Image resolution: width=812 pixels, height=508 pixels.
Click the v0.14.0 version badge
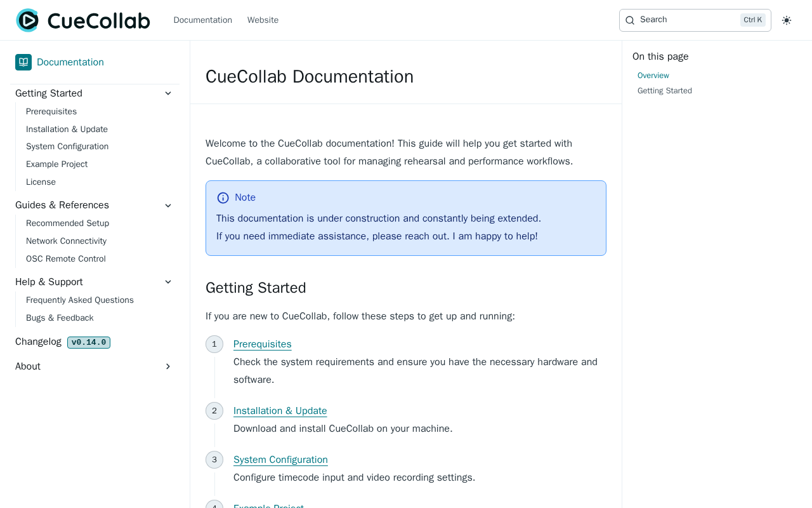(x=89, y=342)
